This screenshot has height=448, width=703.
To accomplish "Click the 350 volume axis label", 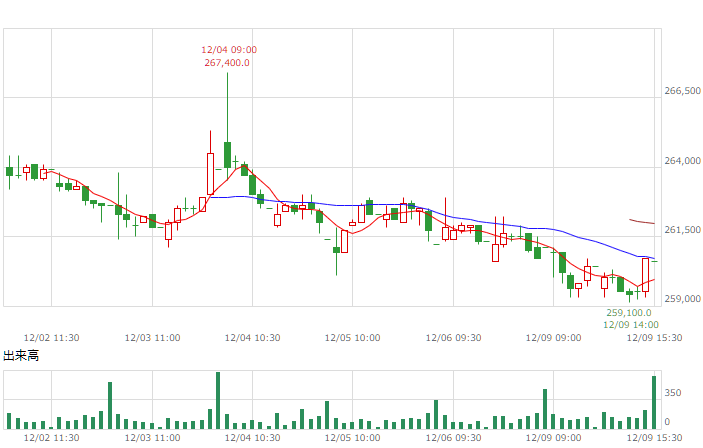I will [x=673, y=393].
